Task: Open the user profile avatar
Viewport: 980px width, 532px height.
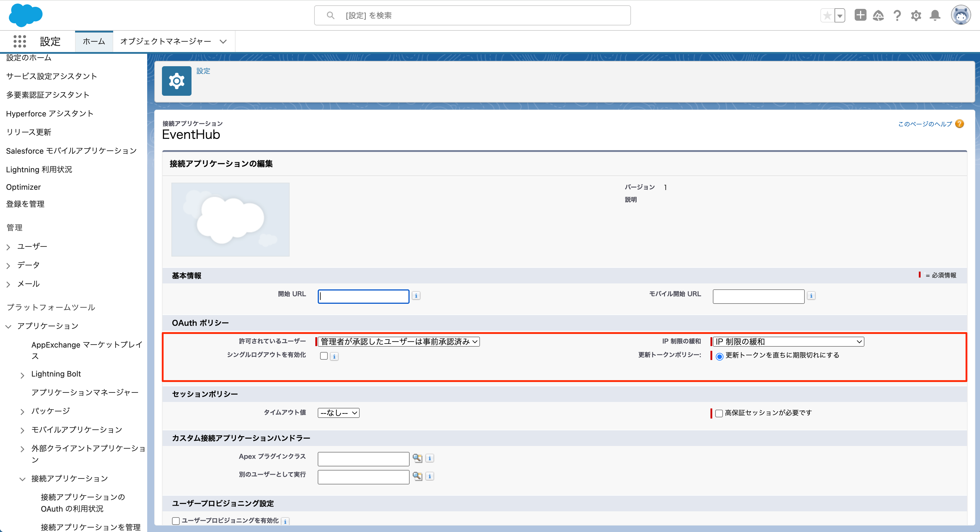Action: 961,15
